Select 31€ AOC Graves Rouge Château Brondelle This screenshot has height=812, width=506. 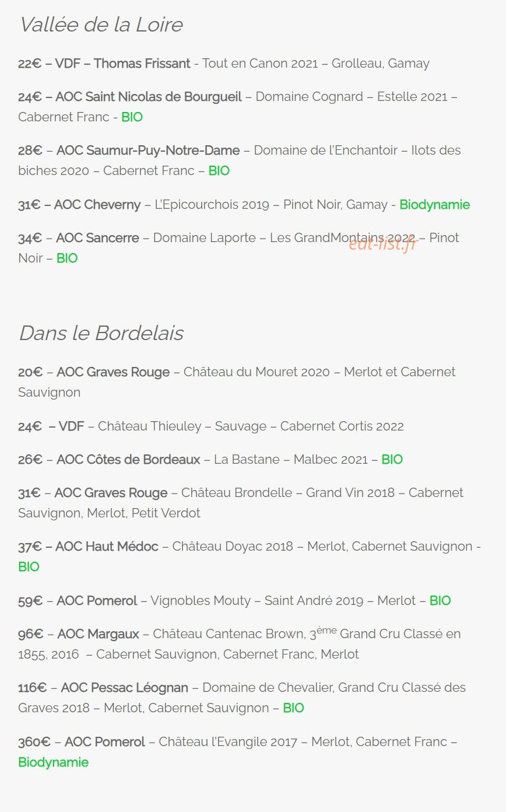tap(241, 503)
